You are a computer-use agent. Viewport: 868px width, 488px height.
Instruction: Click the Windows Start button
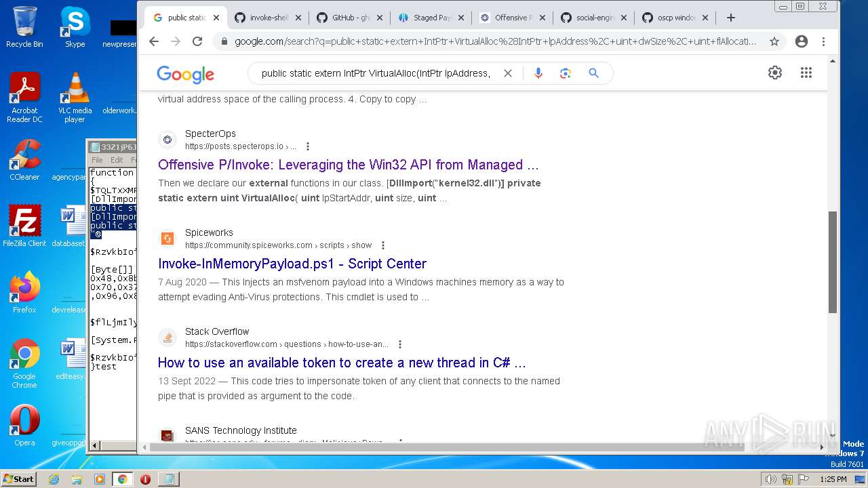pyautogui.click(x=19, y=479)
